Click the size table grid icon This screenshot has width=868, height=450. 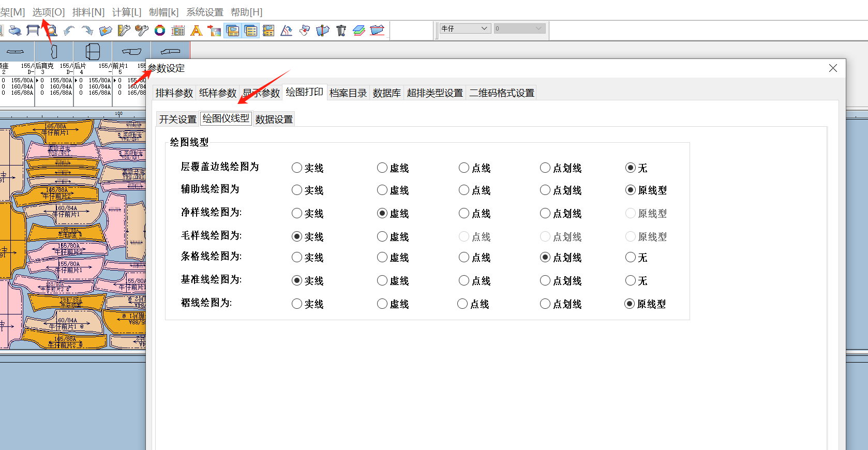pyautogui.click(x=178, y=31)
